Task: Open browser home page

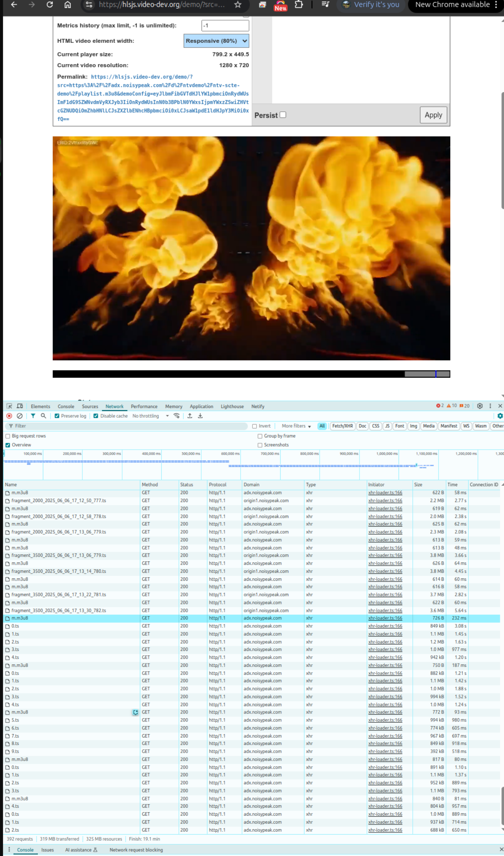Action: [x=68, y=5]
